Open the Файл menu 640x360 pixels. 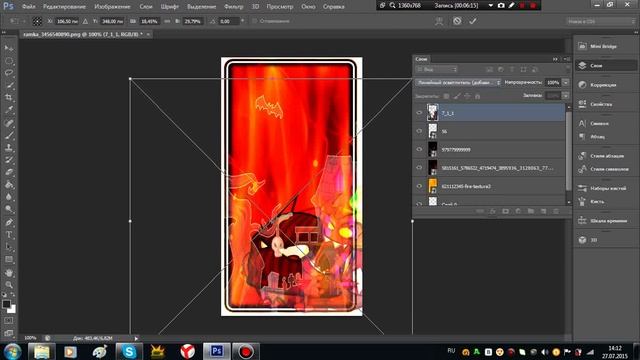pos(29,7)
